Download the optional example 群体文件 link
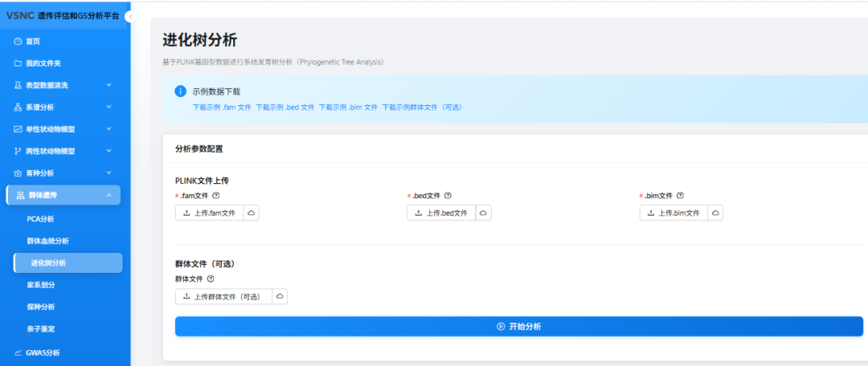 click(x=422, y=108)
